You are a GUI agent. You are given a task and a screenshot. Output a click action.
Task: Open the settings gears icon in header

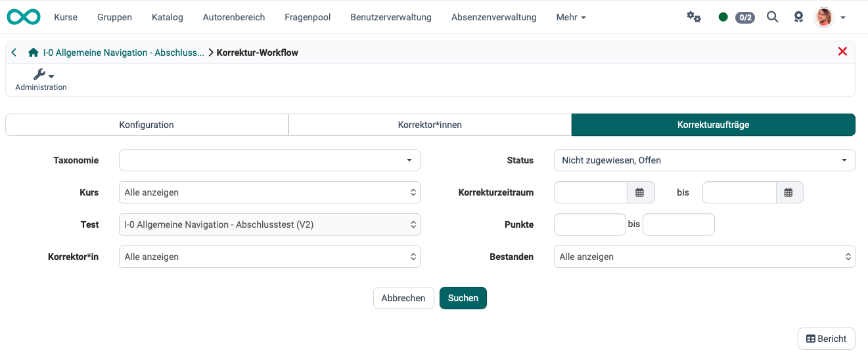click(x=694, y=17)
